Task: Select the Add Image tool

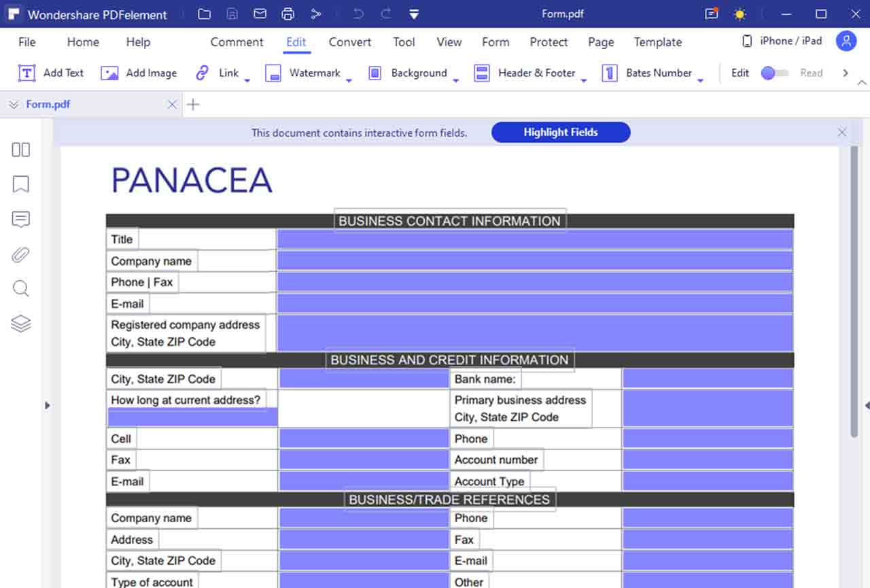Action: pyautogui.click(x=139, y=73)
